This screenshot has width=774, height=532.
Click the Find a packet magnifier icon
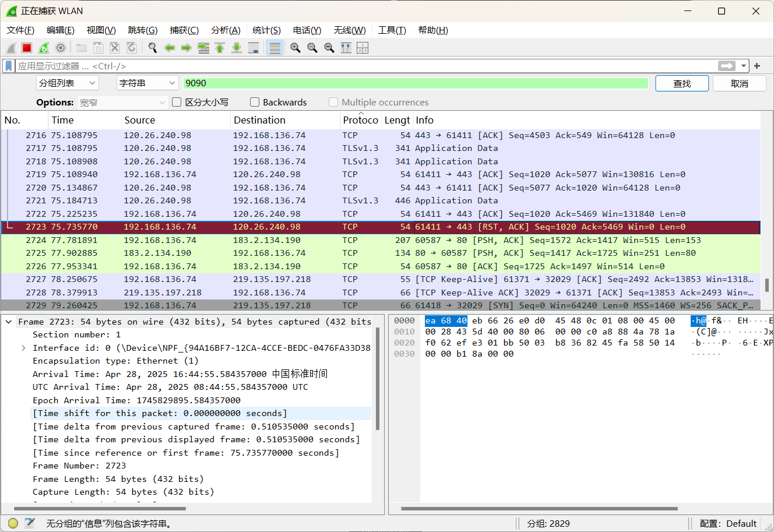coord(153,48)
